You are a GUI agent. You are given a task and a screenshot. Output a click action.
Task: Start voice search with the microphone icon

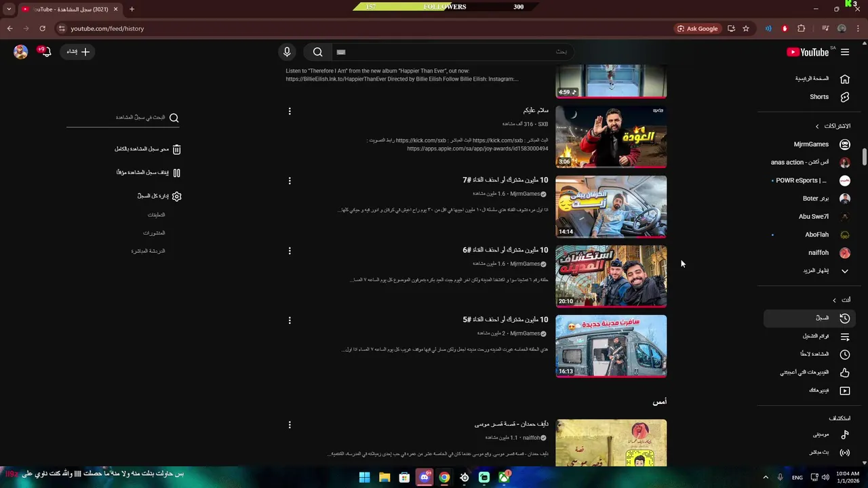pyautogui.click(x=287, y=52)
